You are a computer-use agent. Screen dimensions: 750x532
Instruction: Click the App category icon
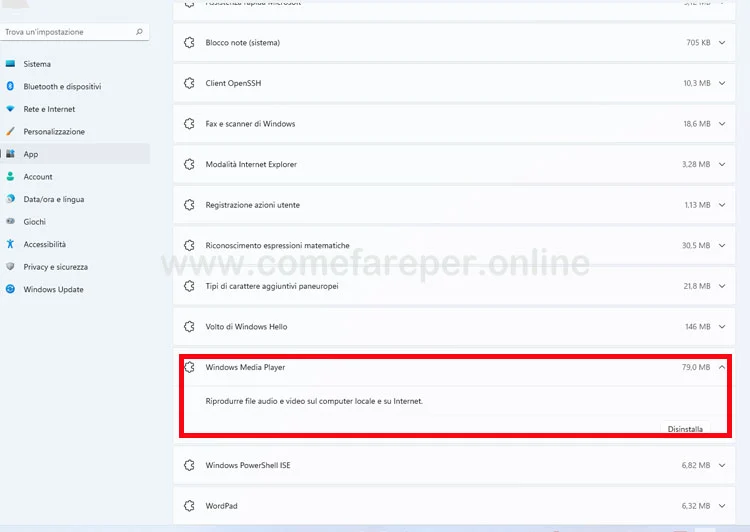point(10,154)
